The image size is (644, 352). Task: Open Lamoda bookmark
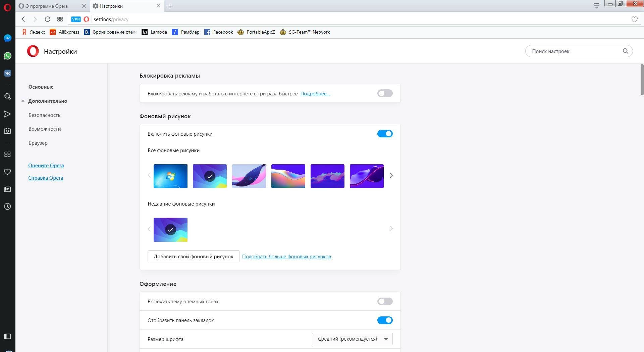pyautogui.click(x=154, y=32)
